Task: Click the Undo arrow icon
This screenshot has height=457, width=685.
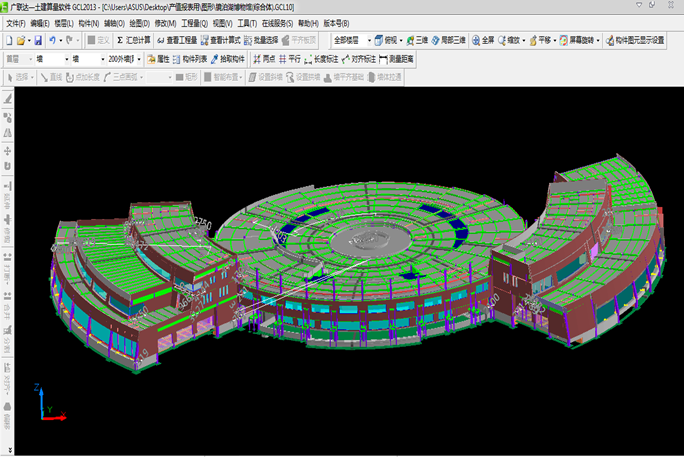Action: coord(52,41)
